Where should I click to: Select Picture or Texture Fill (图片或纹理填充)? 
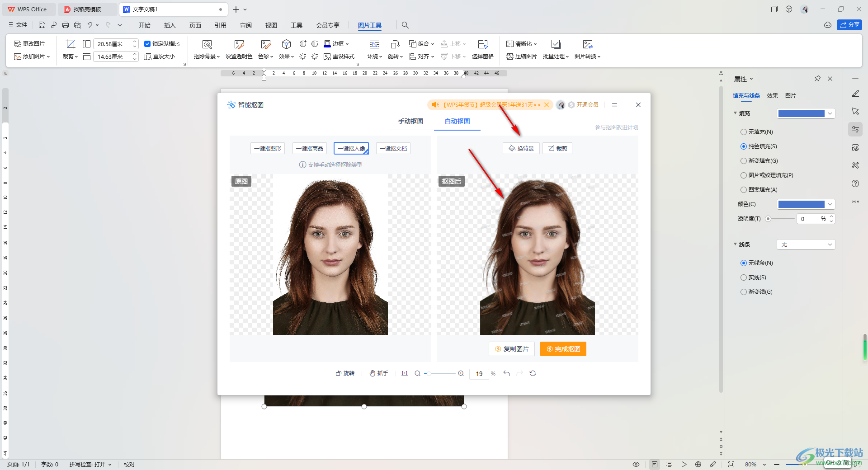(x=744, y=175)
